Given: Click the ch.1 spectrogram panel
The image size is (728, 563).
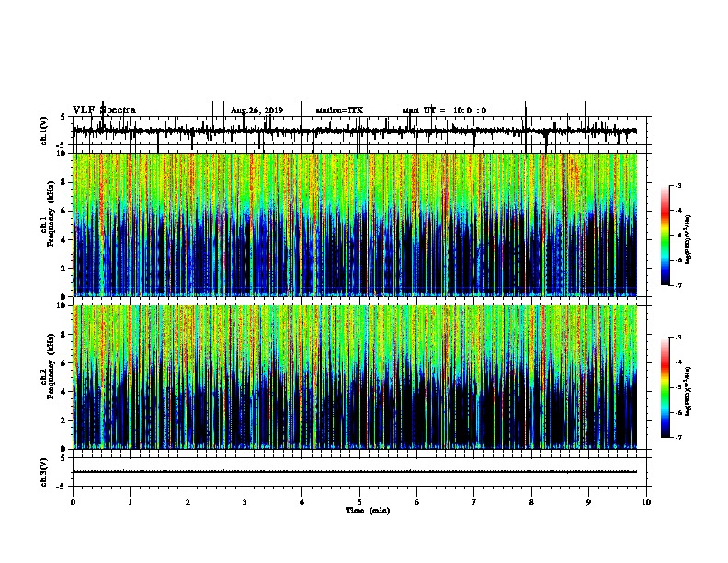Looking at the screenshot, I should 355,224.
